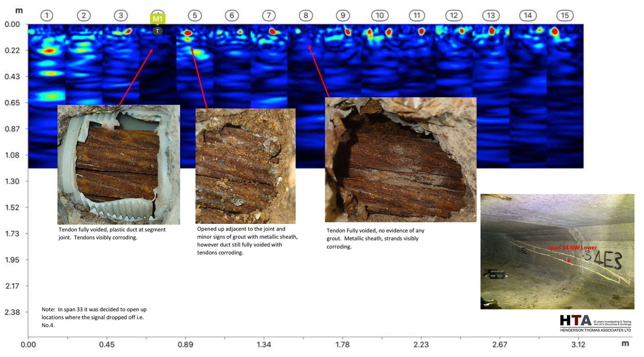Open the fully voided metallic sheath photo
The width and height of the screenshot is (644, 357).
tap(400, 160)
